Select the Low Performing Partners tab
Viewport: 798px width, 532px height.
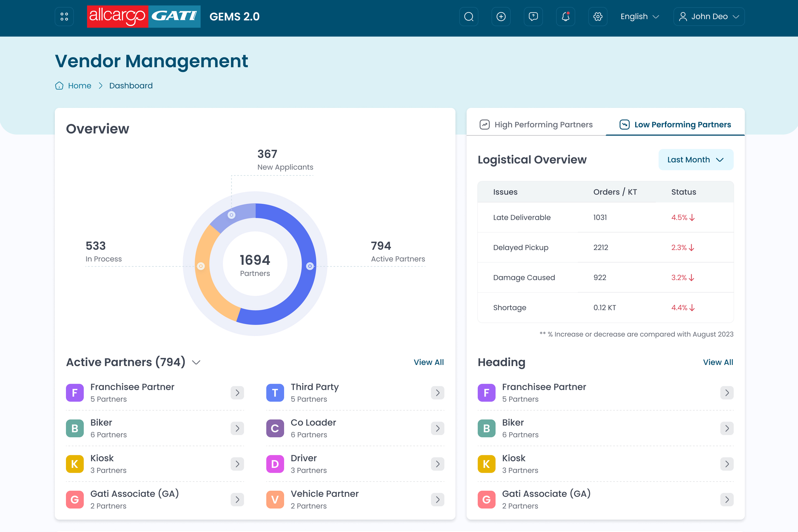coord(675,124)
